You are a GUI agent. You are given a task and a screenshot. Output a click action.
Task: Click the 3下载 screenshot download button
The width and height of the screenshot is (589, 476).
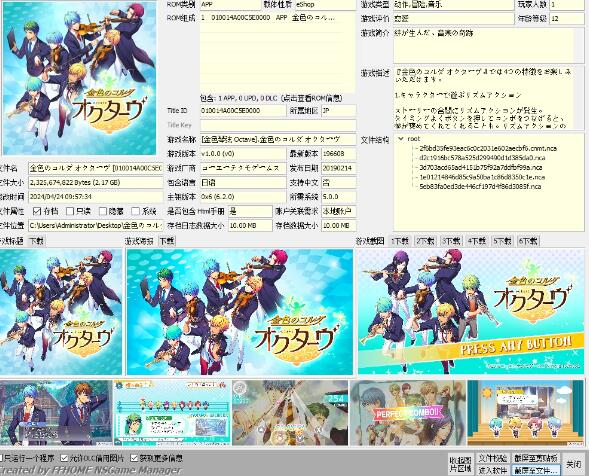tap(451, 241)
